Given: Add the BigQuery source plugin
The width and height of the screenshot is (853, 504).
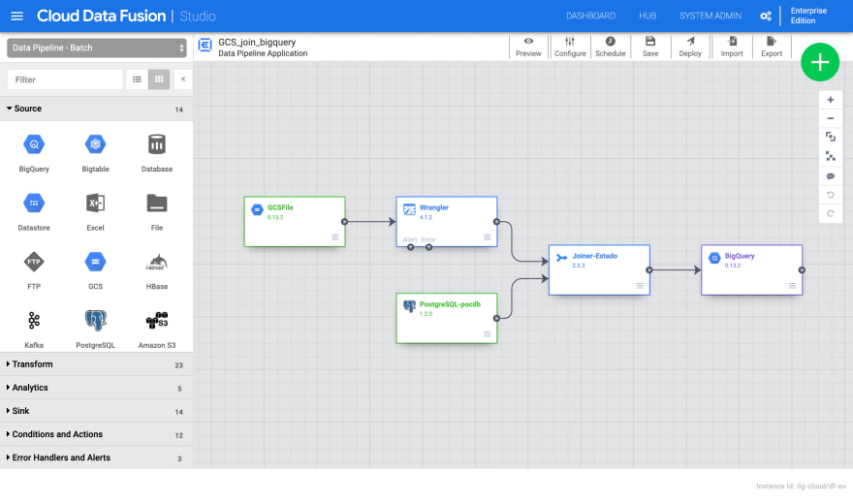Looking at the screenshot, I should [34, 153].
